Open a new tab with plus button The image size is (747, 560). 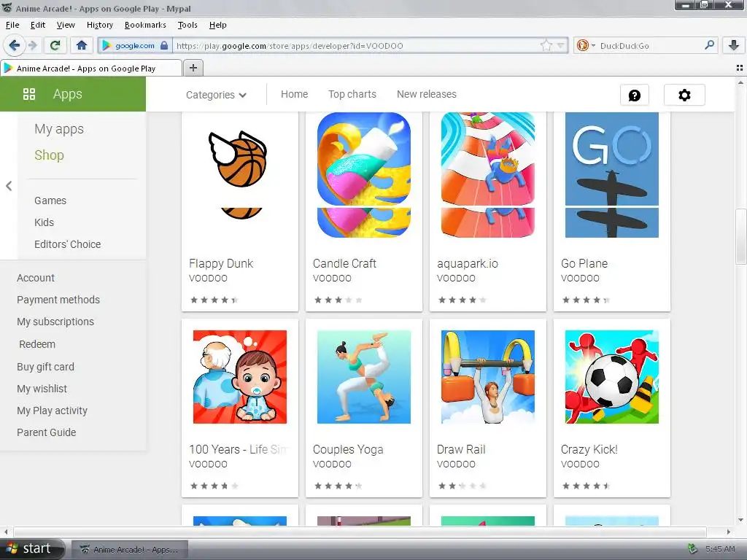(x=193, y=68)
